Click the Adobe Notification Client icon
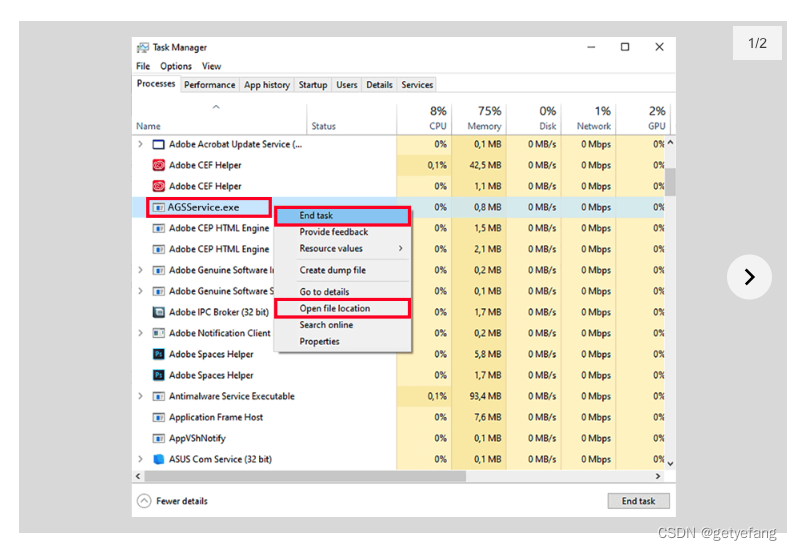Viewport: 792px width, 550px height. point(159,333)
